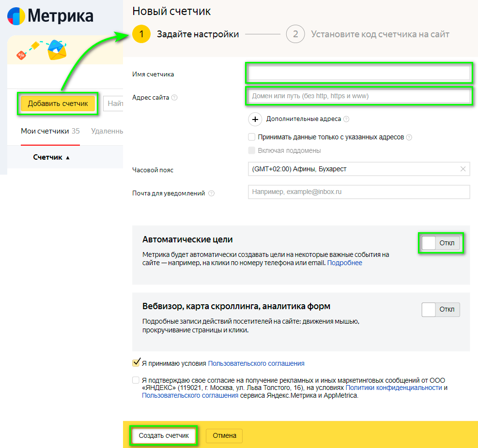
Task: Open the Часовой пояс dropdown
Action: pyautogui.click(x=359, y=169)
